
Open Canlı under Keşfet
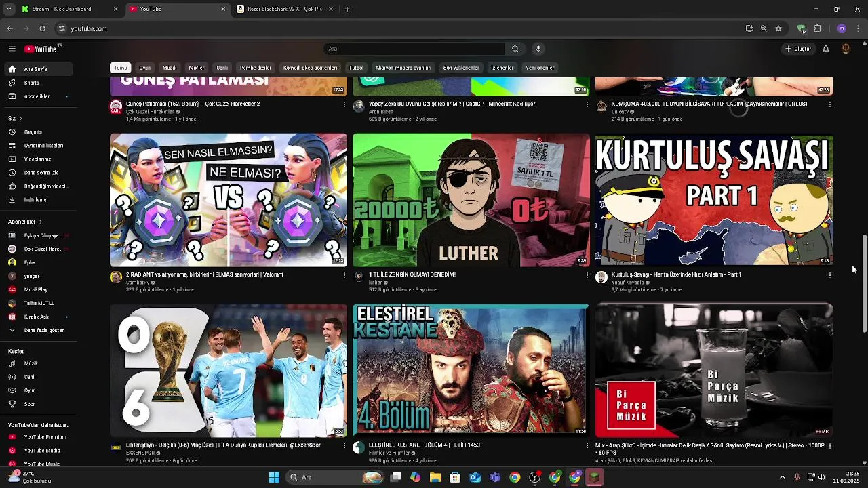(x=39, y=377)
